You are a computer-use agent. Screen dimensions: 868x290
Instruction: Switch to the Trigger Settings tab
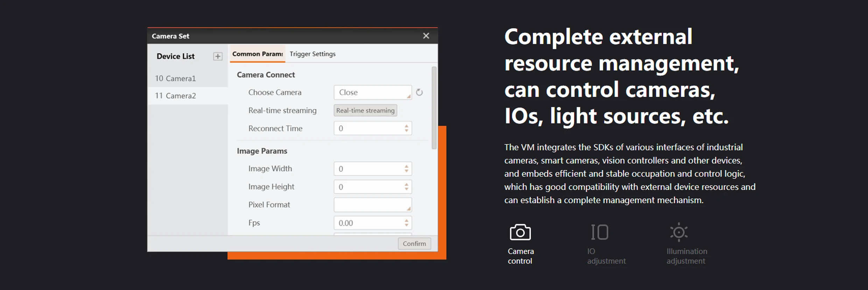click(x=313, y=54)
